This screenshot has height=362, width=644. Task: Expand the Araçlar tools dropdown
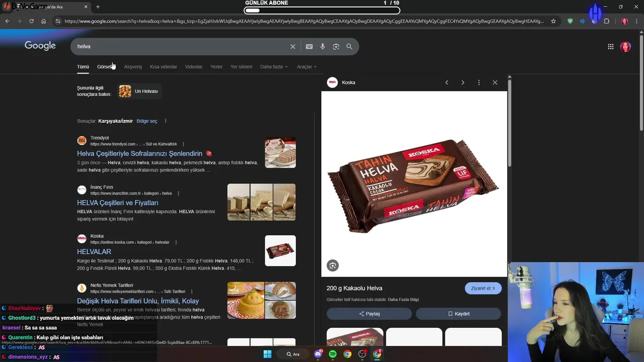click(307, 67)
